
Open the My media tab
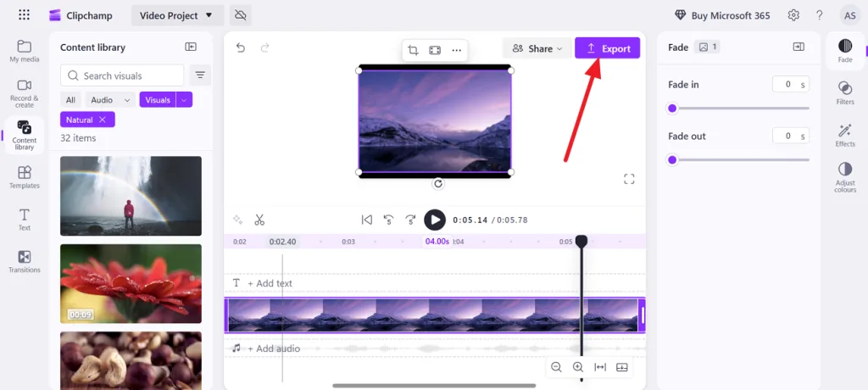(25, 52)
